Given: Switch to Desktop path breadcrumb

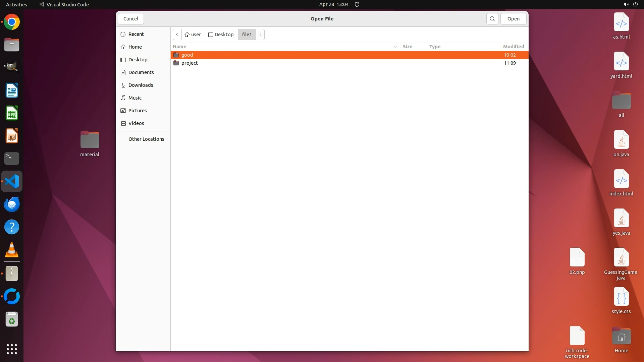Looking at the screenshot, I should [221, 35].
